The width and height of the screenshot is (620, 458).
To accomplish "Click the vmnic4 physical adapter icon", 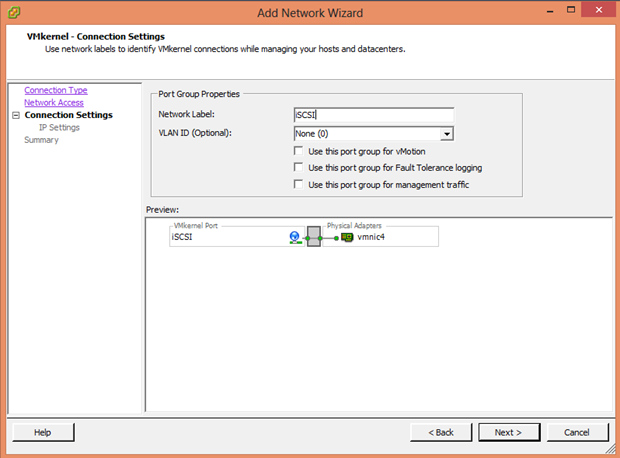I will tap(347, 237).
